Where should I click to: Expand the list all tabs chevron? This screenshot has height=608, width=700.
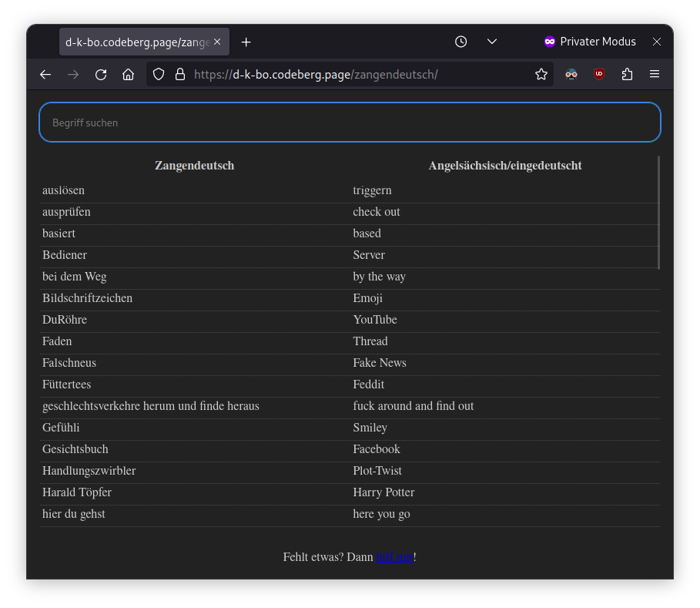point(492,42)
